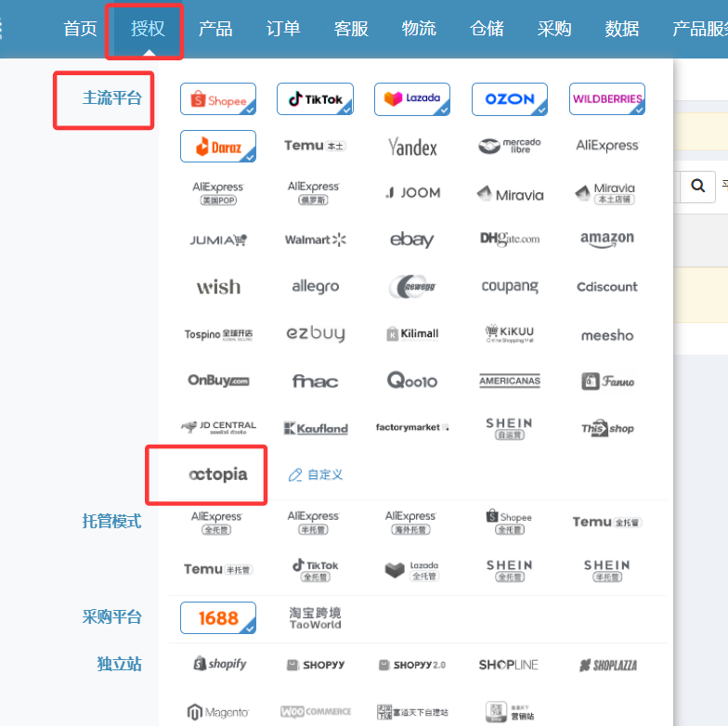Select the 主流平台 category heading
This screenshot has width=728, height=726.
(111, 98)
